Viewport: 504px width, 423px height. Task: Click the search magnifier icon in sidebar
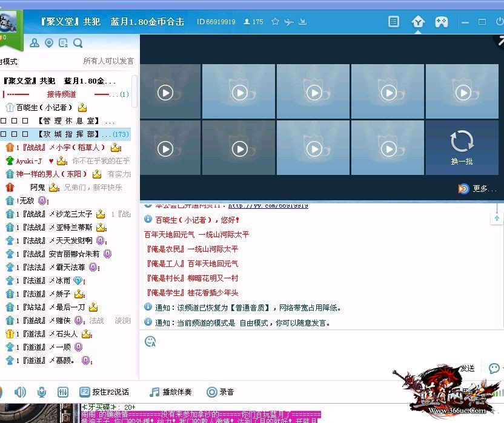point(78,43)
